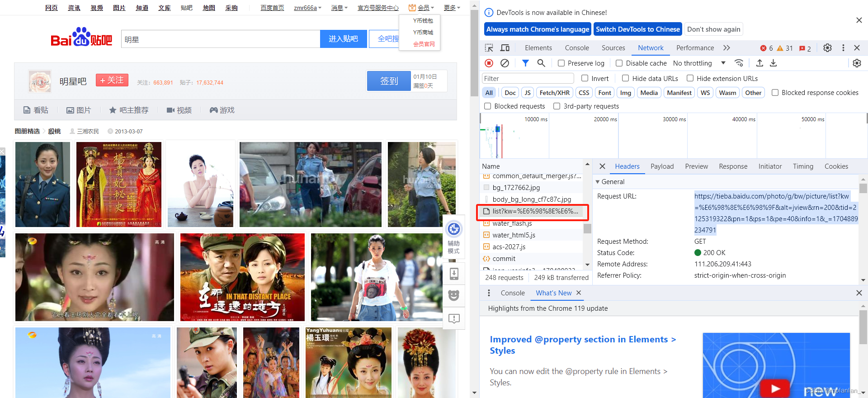This screenshot has height=398, width=868.
Task: Open the zmr666a account dropdown
Action: [307, 8]
